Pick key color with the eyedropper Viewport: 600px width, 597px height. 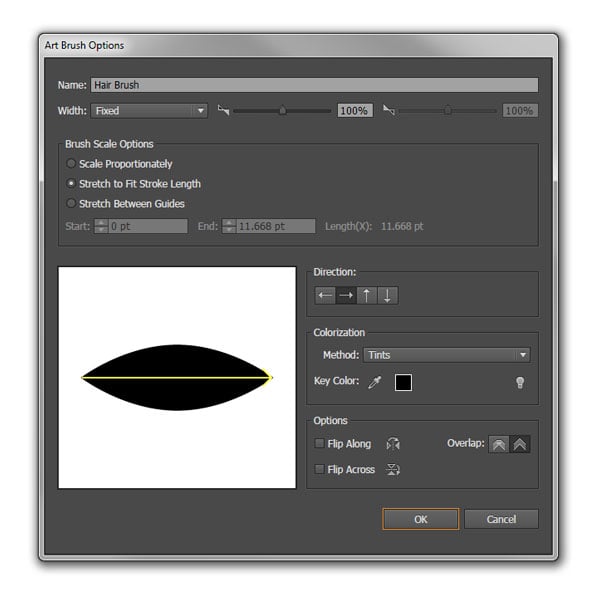(375, 382)
